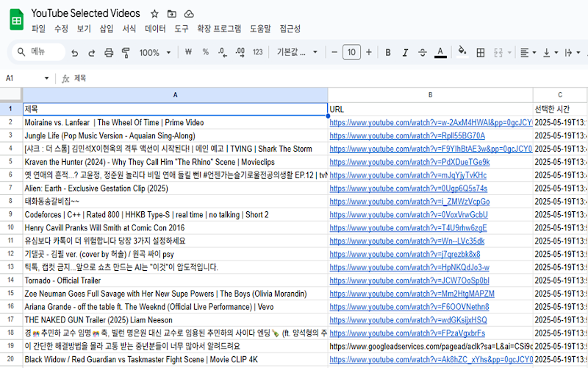Format as percent
The width and height of the screenshot is (588, 368).
click(206, 52)
